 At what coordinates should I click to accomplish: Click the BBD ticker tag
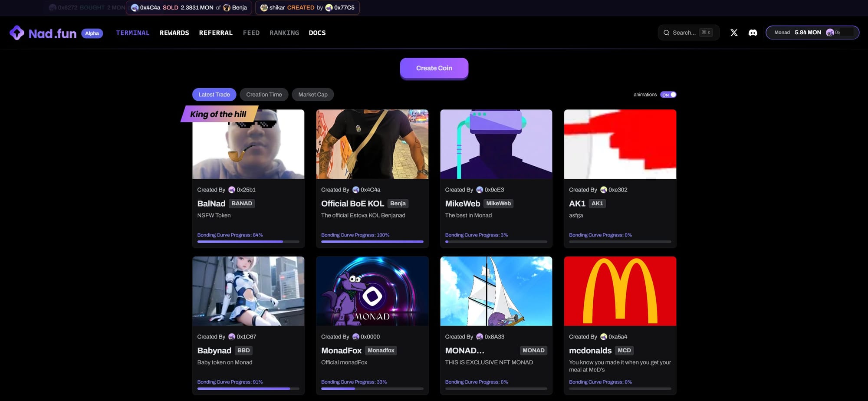[x=243, y=351]
